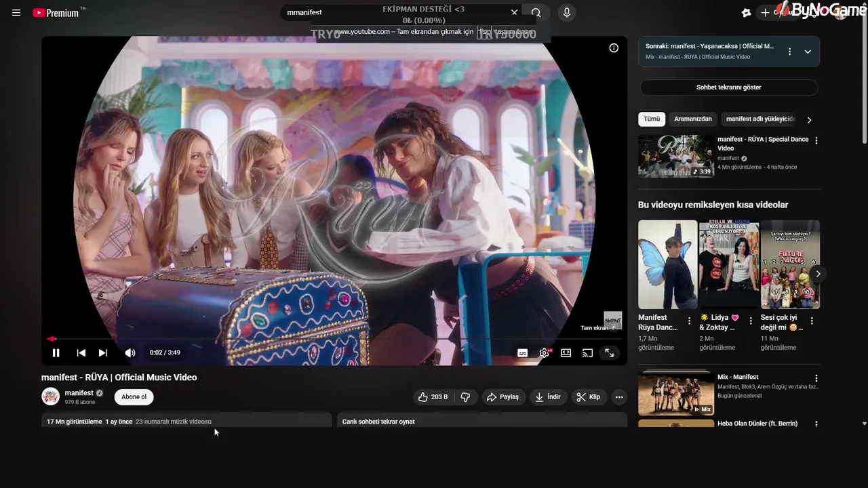Skip to next video
Screen dimensions: 868x488
click(103, 352)
